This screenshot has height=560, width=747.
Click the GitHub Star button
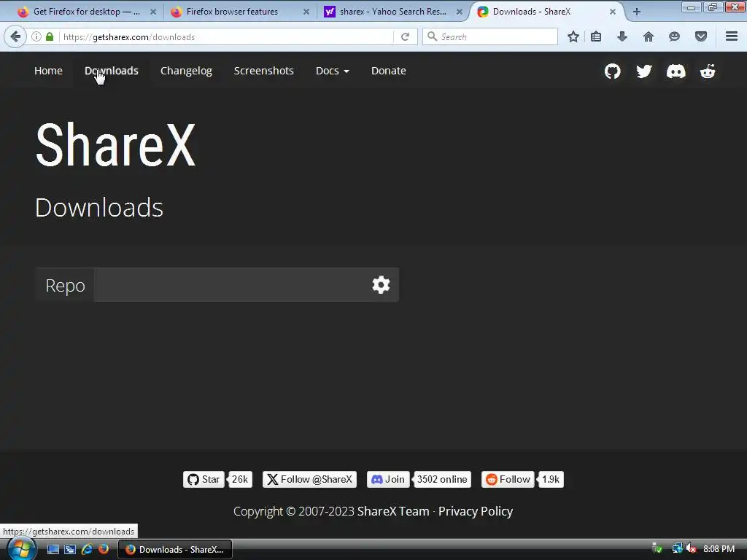tap(204, 479)
